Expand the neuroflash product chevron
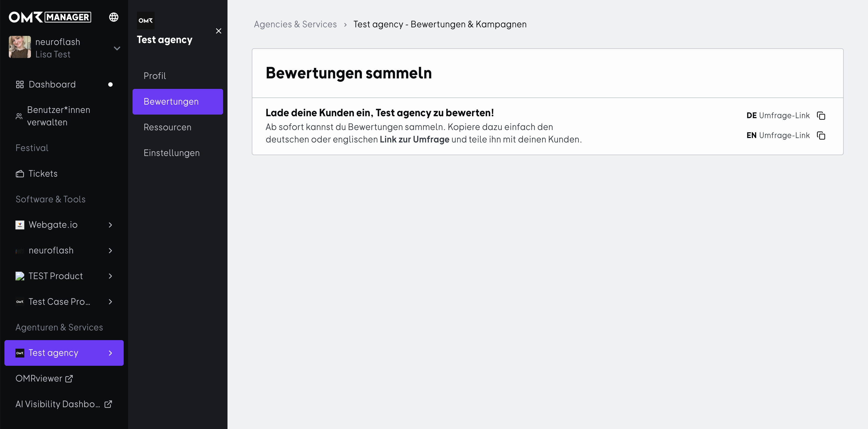868x429 pixels. tap(110, 250)
